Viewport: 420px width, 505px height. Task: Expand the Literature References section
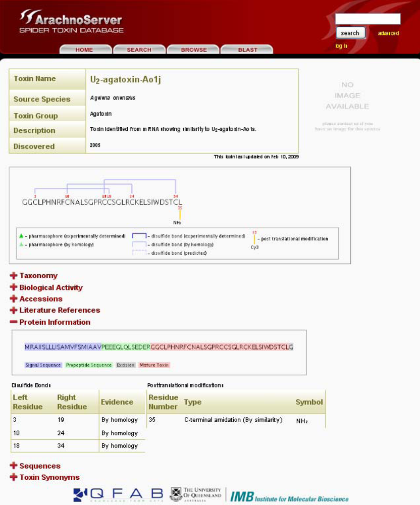(x=55, y=310)
